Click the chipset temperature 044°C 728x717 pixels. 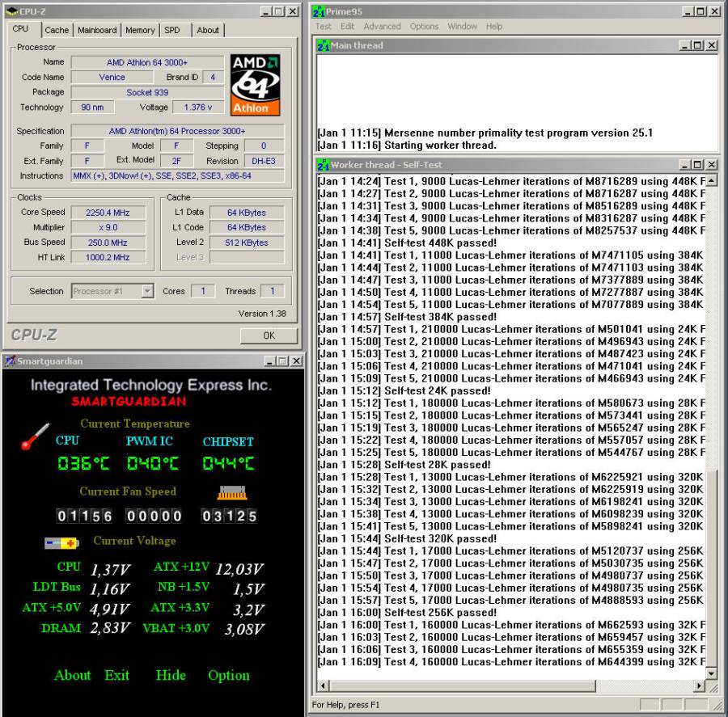(228, 463)
